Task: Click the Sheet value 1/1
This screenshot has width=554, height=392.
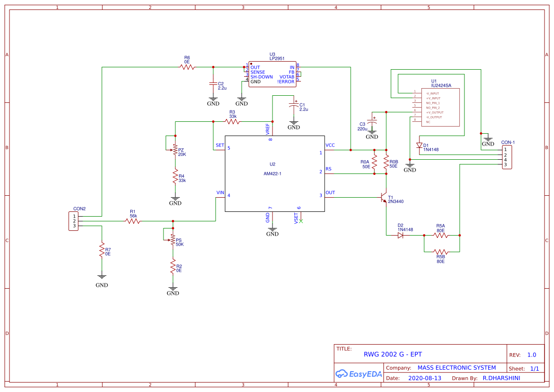Action: [x=535, y=369]
